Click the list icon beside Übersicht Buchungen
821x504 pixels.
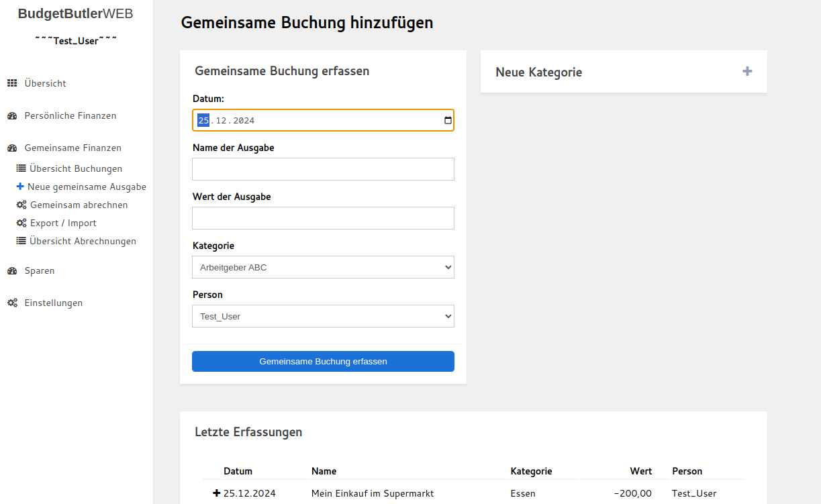click(x=21, y=167)
